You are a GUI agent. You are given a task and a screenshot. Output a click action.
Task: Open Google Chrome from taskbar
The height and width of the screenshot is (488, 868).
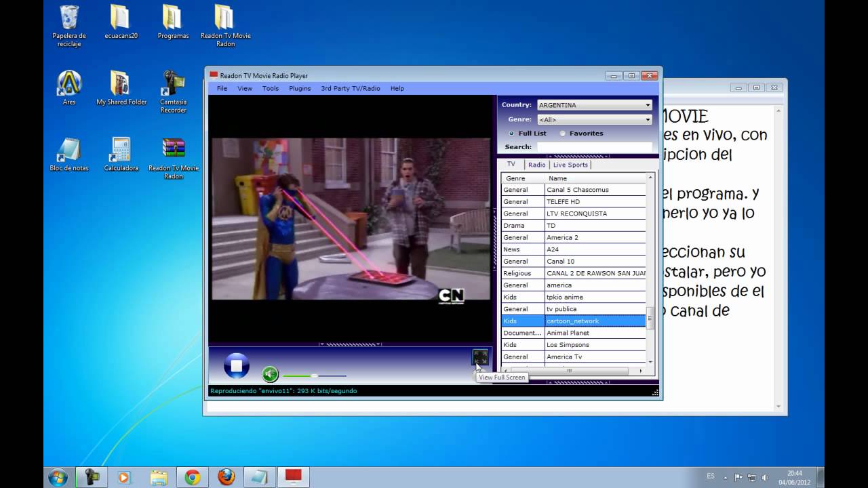[192, 477]
